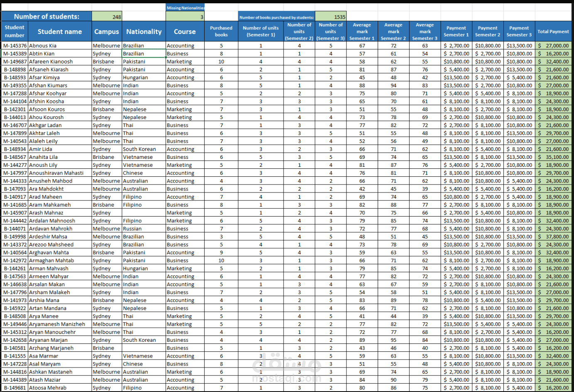574x392 pixels.
Task: Click the Missing Nationalities count cell showing 3
Action: coord(184,16)
